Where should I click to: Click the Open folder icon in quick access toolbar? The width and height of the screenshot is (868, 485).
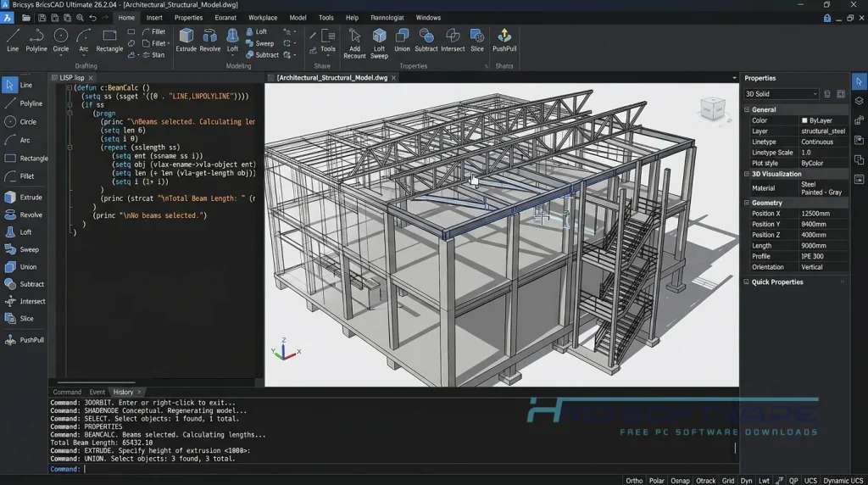click(x=26, y=18)
